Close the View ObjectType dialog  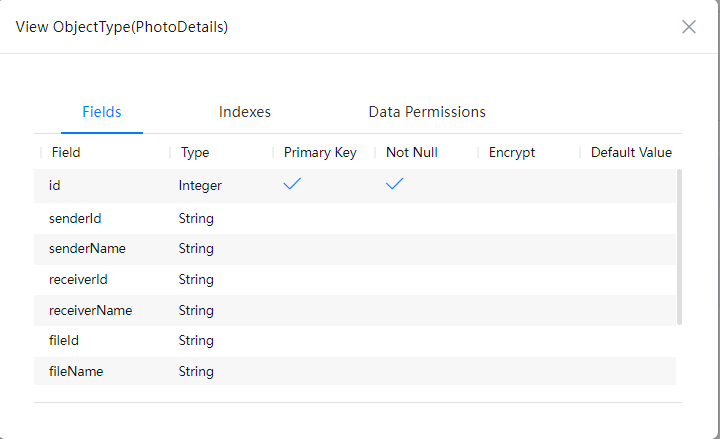coord(688,27)
